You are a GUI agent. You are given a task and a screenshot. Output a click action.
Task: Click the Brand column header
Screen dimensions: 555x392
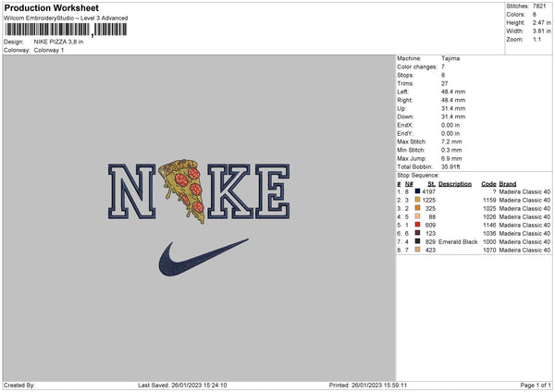click(508, 184)
